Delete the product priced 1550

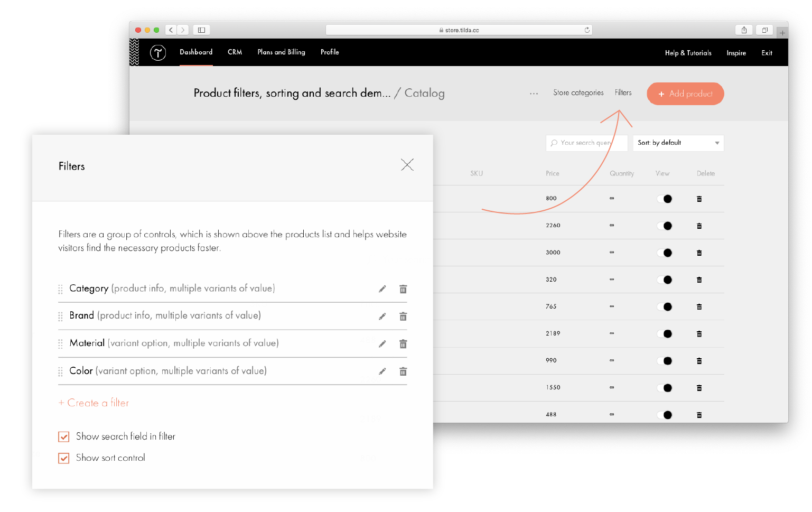[699, 388]
